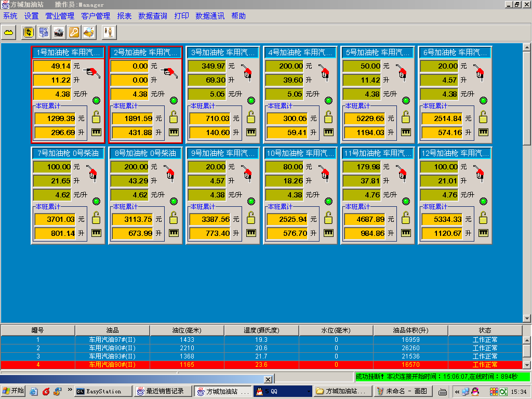The image size is (532, 399).
Task: Click the counter icon on pump 12
Action: tap(483, 233)
